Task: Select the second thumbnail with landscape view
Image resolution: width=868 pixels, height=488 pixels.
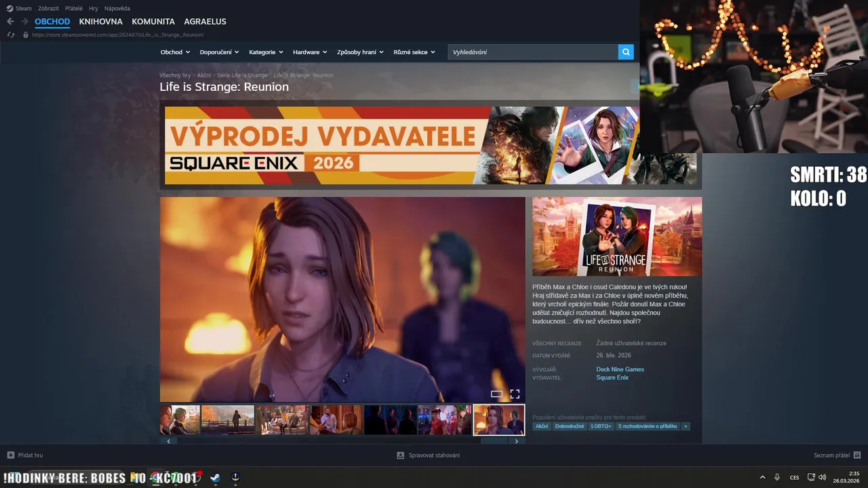Action: [x=228, y=420]
